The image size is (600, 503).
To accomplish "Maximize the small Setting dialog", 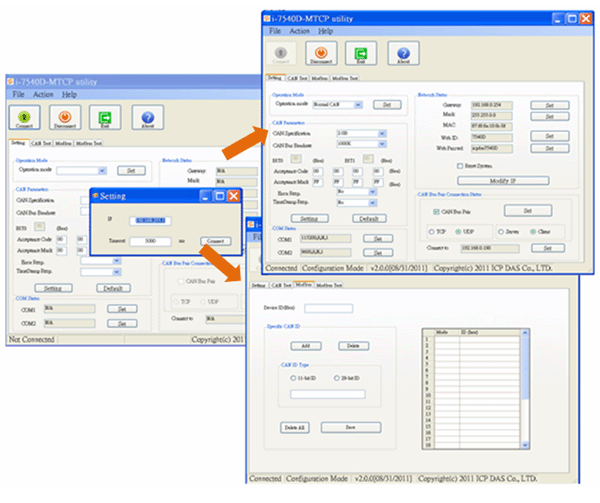I will click(x=220, y=196).
